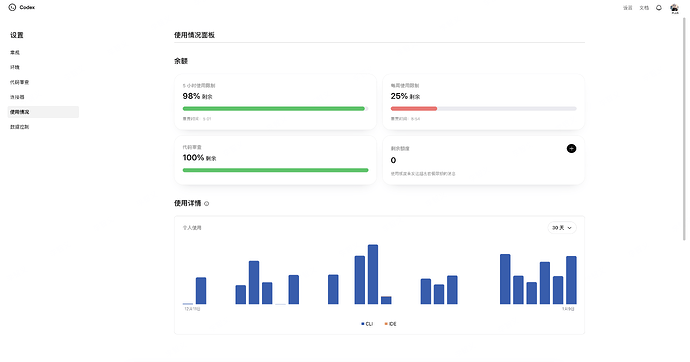Click the 98% remaining green progress bar
Screen dimensions: 690x362
[x=275, y=109]
